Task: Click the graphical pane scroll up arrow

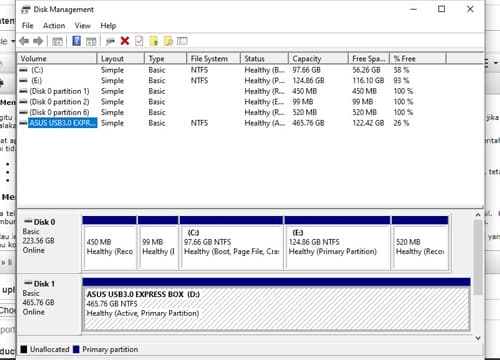Action: (478, 215)
